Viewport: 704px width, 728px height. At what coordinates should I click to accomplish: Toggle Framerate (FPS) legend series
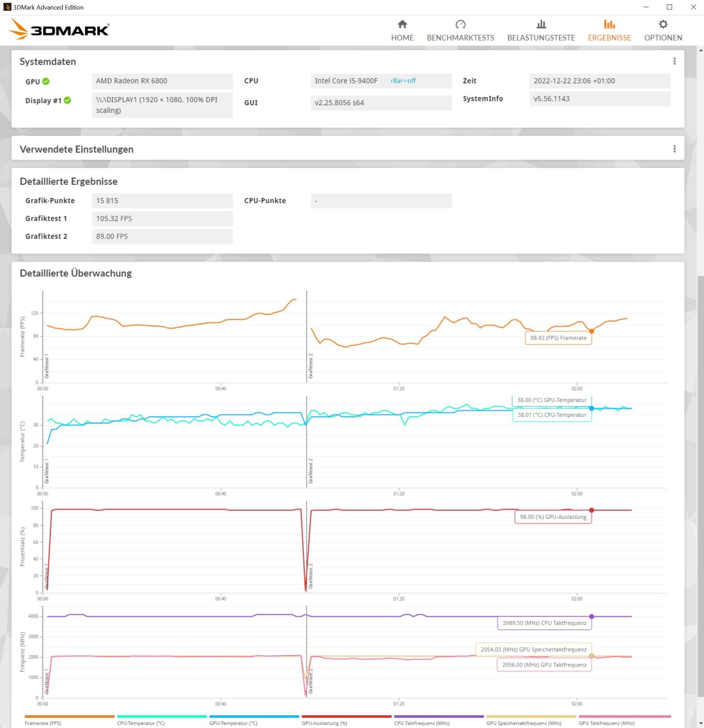[69, 721]
